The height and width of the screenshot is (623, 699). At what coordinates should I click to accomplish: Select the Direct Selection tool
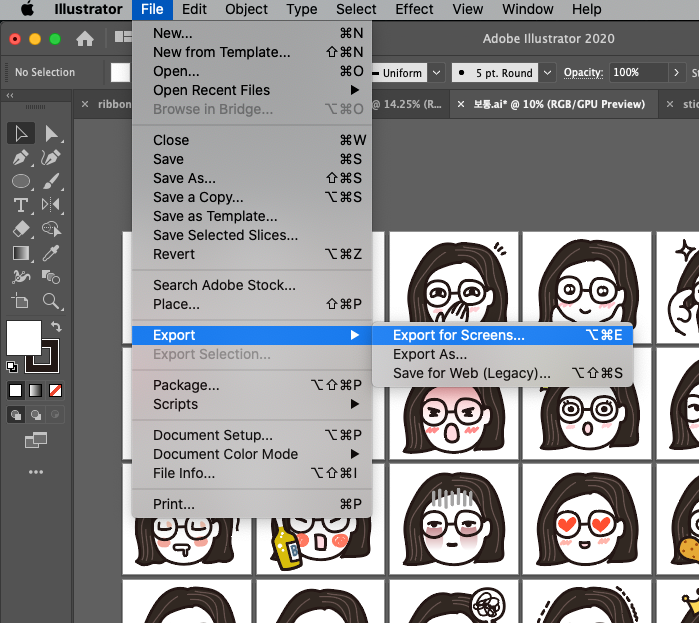52,133
